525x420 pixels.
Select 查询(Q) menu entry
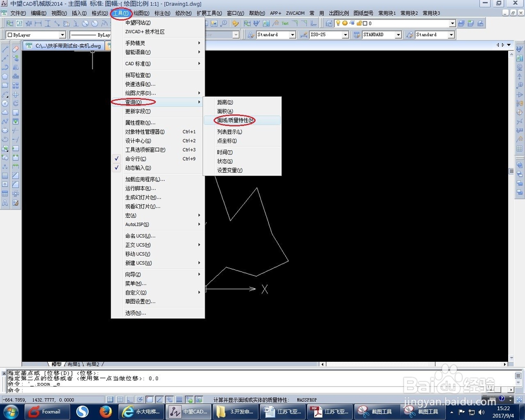(157, 102)
